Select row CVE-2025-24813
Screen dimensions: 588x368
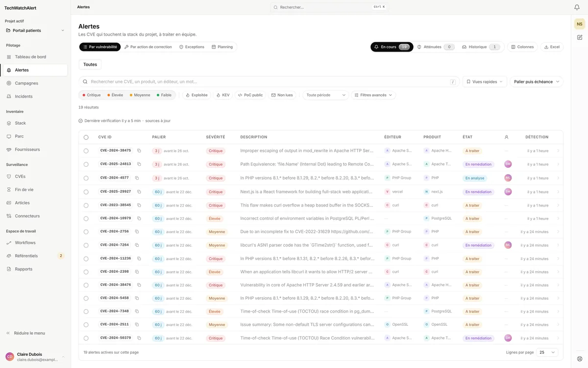tap(86, 164)
